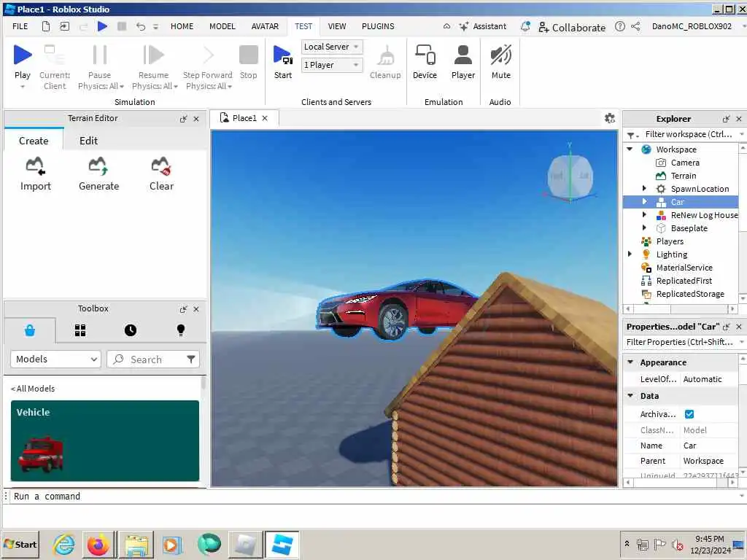Viewport: 747px width, 560px height.
Task: Open the Toolbox Marketplace bag tab
Action: 29,330
